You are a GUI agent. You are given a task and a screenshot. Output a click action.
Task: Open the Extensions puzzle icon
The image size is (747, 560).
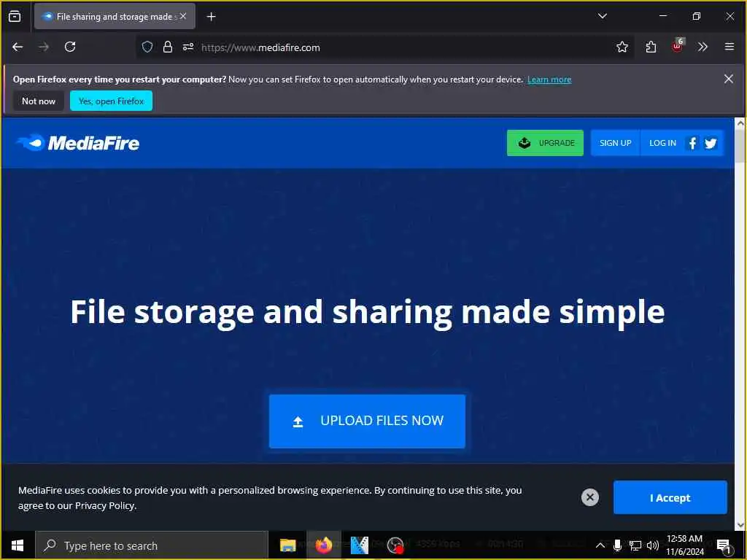coord(651,47)
